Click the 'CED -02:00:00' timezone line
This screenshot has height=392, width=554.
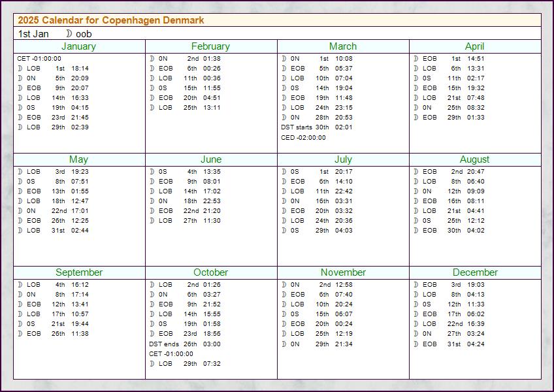click(x=303, y=137)
